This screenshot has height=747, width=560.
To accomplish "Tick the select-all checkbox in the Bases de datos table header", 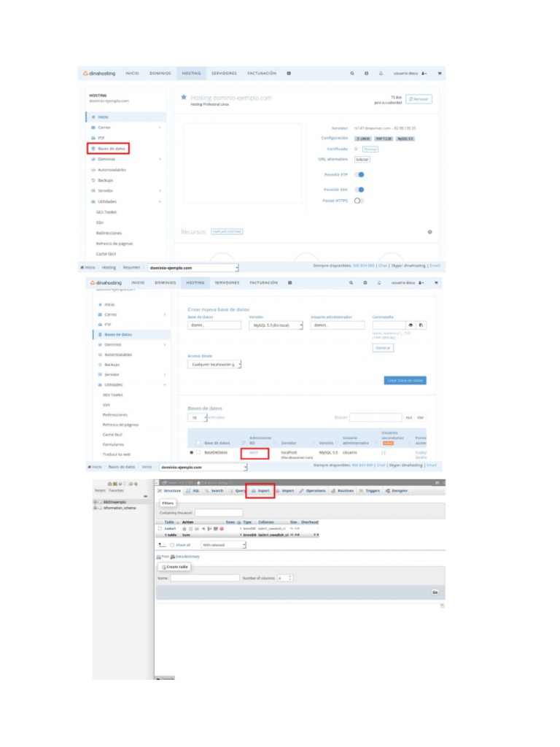I will click(x=198, y=443).
